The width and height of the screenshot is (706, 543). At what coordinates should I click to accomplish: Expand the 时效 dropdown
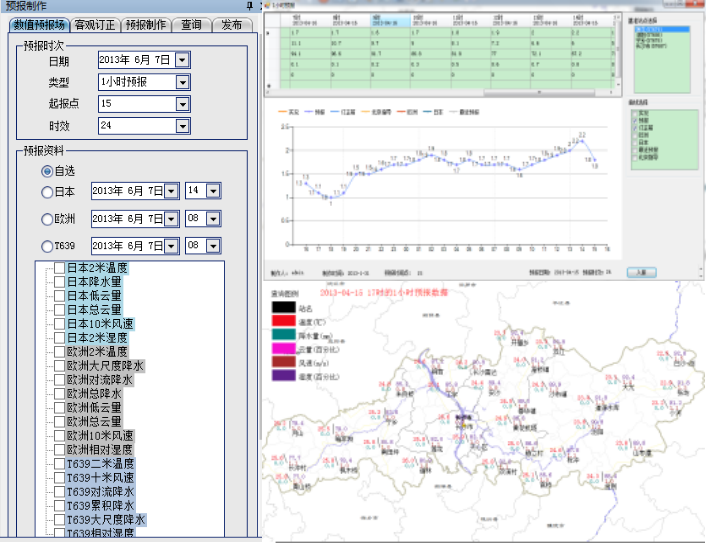point(182,126)
